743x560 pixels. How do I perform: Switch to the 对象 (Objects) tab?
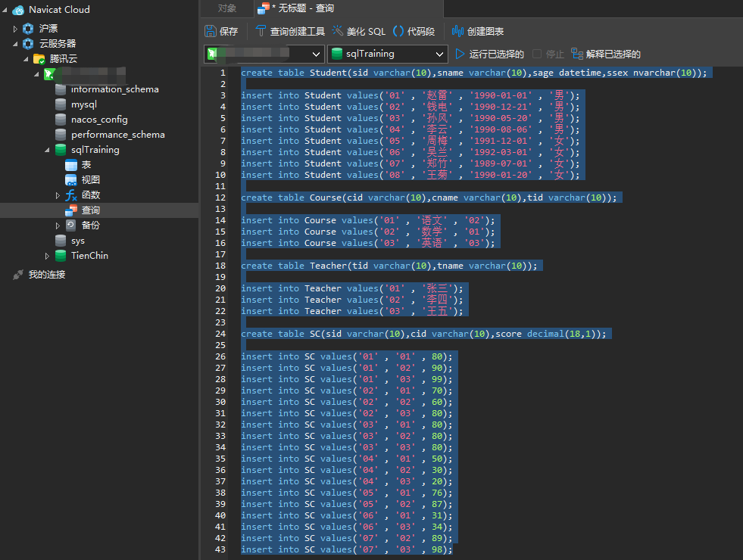[226, 8]
